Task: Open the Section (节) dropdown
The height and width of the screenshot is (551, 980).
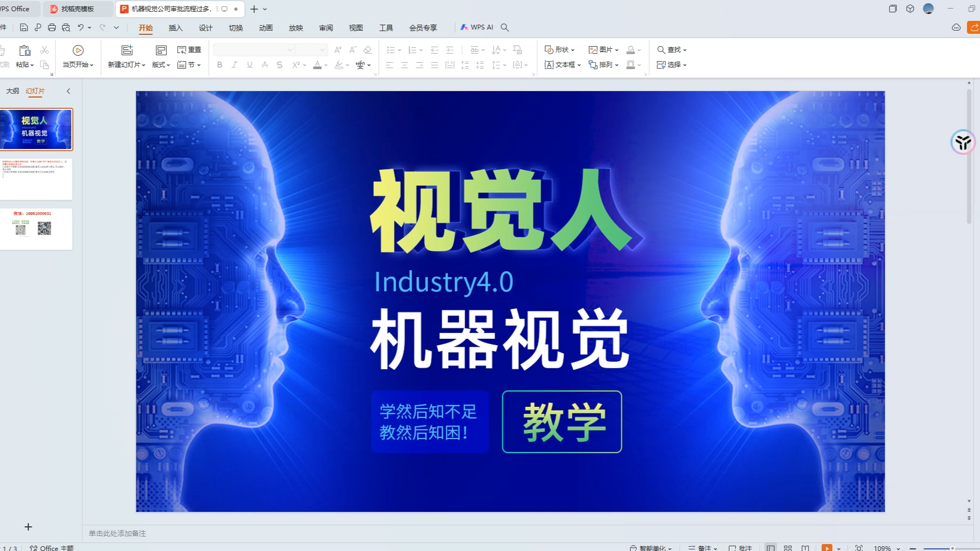Action: click(189, 65)
